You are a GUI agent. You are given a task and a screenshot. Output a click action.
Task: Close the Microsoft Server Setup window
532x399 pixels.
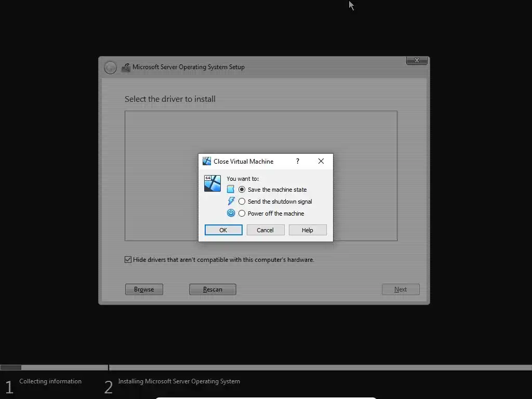[417, 60]
